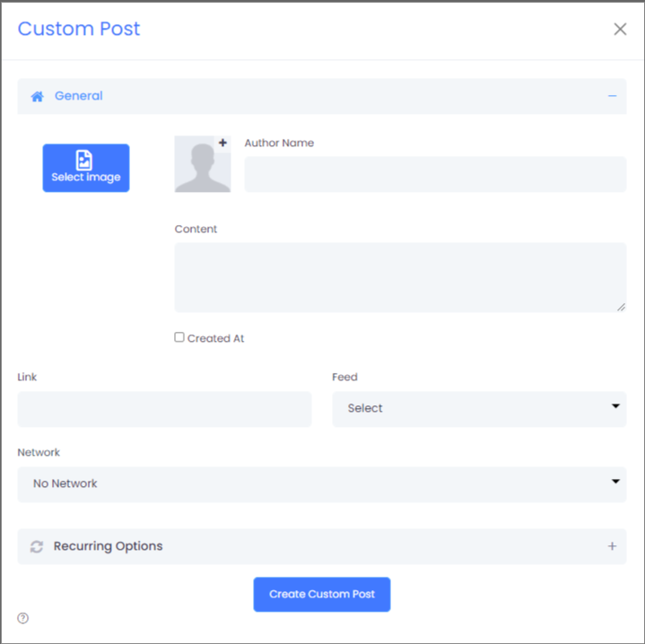
Task: Click the Content label
Action: [196, 229]
